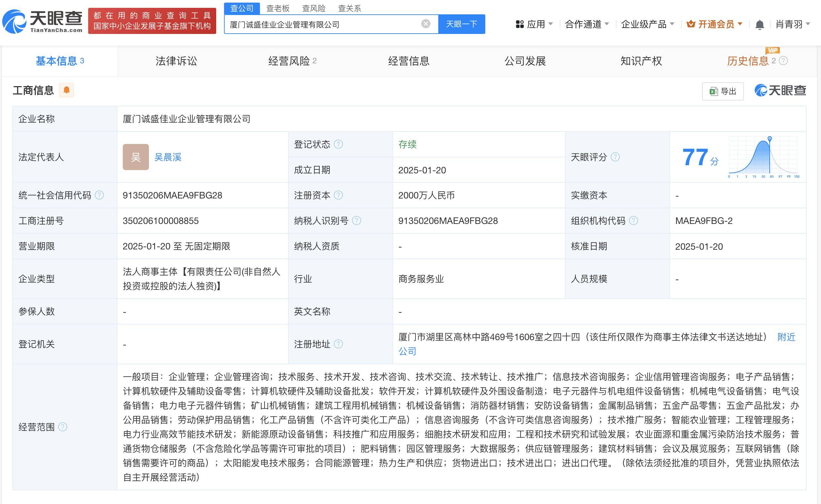The image size is (821, 504).
Task: Clear the search box with the X icon
Action: 426,24
